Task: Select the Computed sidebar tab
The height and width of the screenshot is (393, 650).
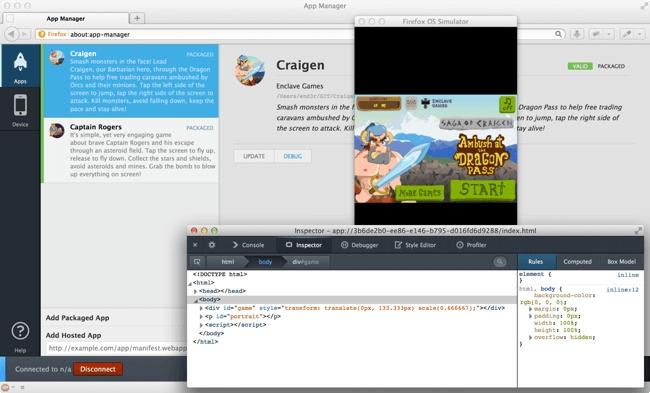Action: (x=577, y=262)
